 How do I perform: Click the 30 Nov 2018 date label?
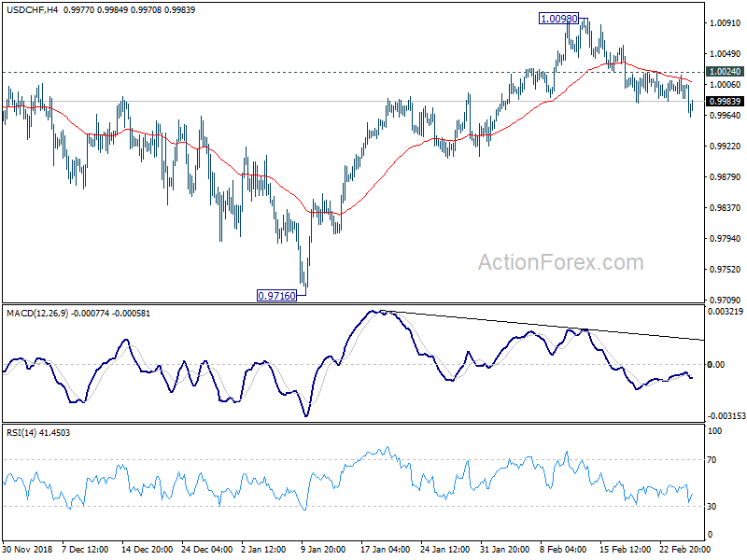(27, 549)
